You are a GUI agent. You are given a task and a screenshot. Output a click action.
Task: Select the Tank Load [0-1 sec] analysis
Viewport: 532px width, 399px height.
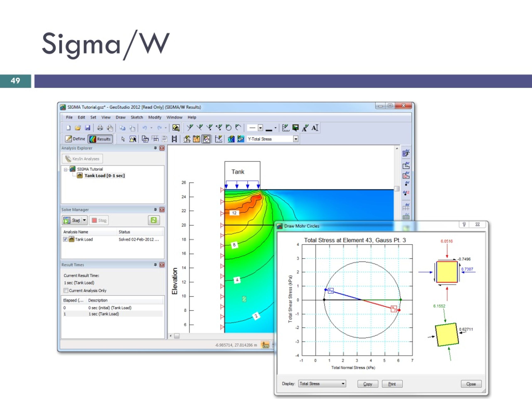104,176
